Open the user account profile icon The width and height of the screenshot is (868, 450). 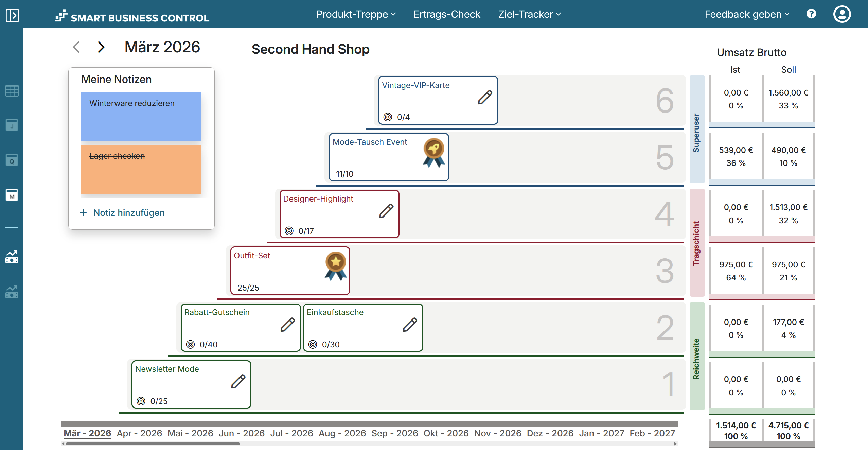(842, 14)
